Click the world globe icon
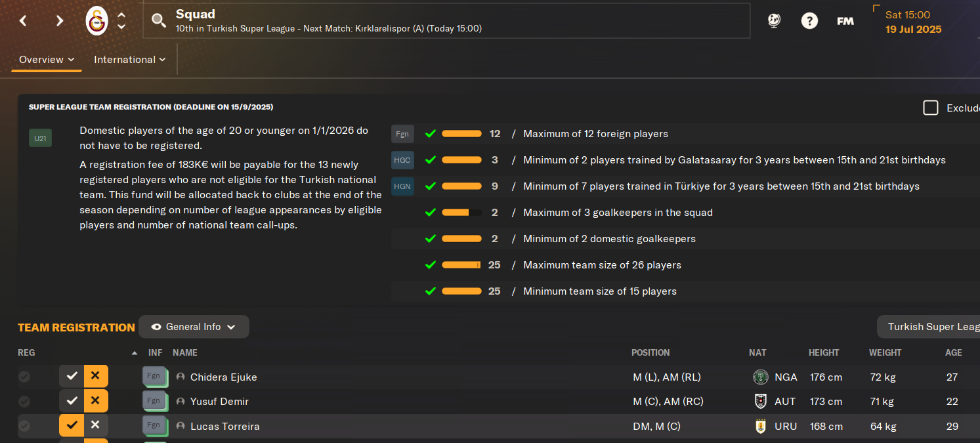The height and width of the screenshot is (443, 980). (x=775, y=21)
